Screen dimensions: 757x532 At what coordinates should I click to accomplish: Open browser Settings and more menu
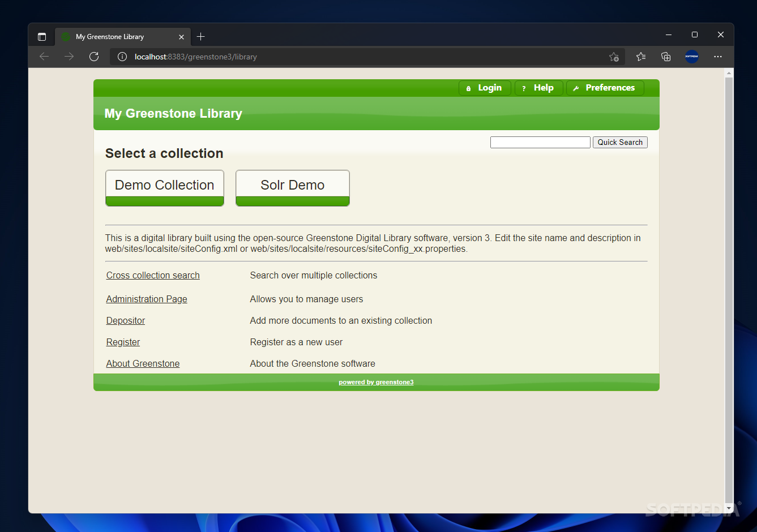718,57
